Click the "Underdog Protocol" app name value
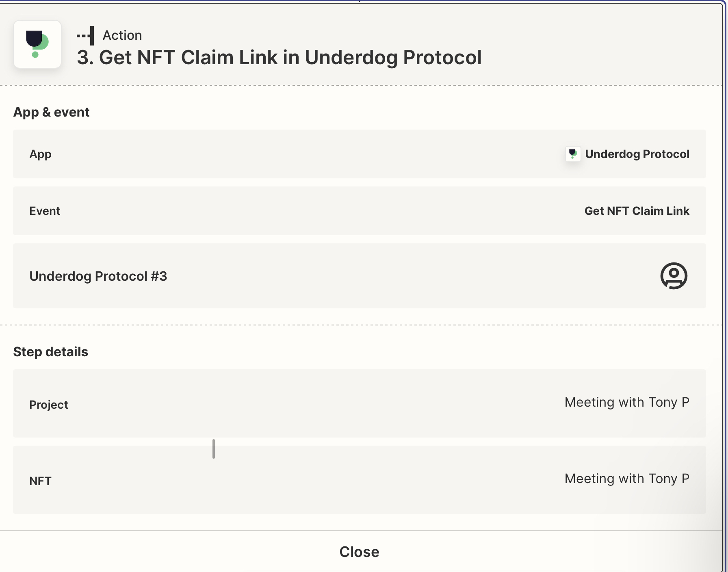This screenshot has width=728, height=572. click(637, 154)
